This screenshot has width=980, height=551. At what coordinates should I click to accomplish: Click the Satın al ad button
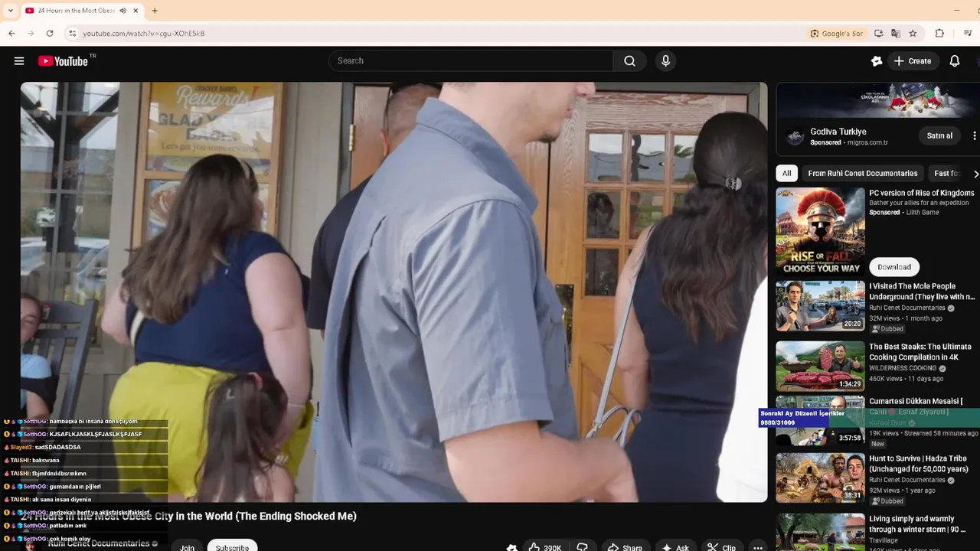pyautogui.click(x=939, y=135)
